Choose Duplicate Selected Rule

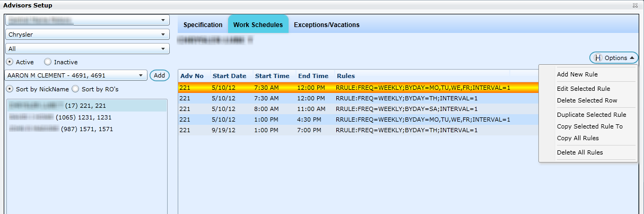[591, 115]
